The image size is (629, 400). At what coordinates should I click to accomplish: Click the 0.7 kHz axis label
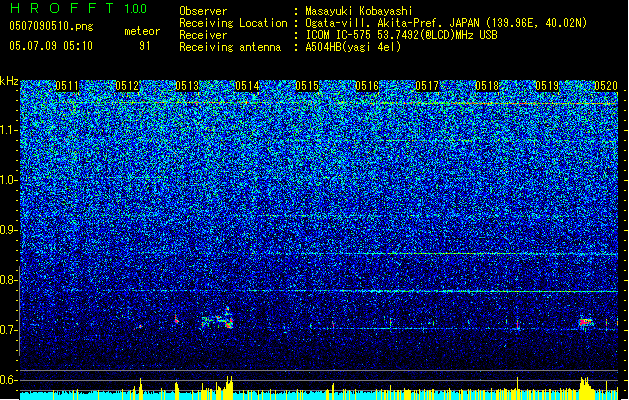[8, 330]
